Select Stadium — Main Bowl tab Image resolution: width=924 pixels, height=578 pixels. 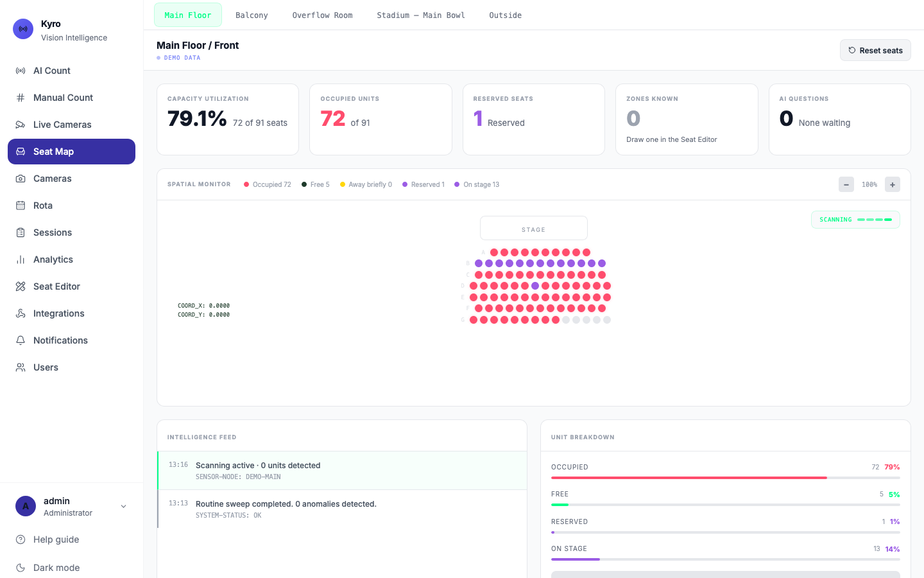tap(421, 15)
